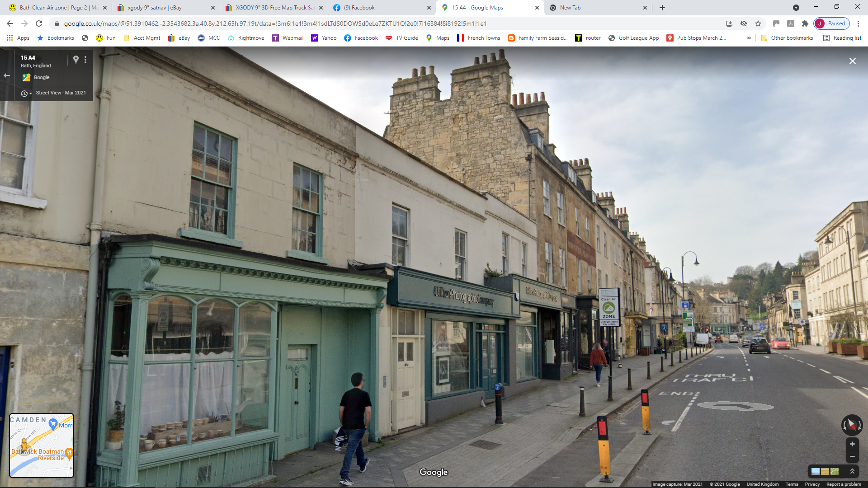Image resolution: width=868 pixels, height=488 pixels.
Task: Open Street View three-dot options menu
Action: coord(85,59)
